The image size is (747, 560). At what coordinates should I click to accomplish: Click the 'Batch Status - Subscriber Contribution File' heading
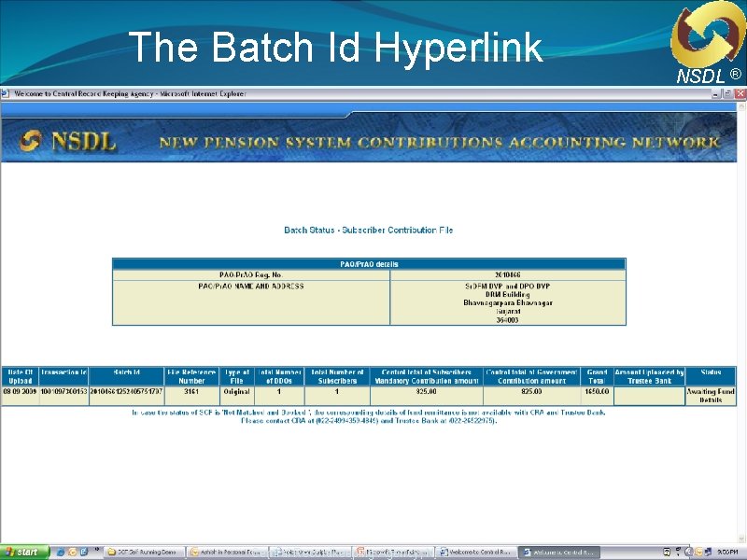pyautogui.click(x=368, y=230)
